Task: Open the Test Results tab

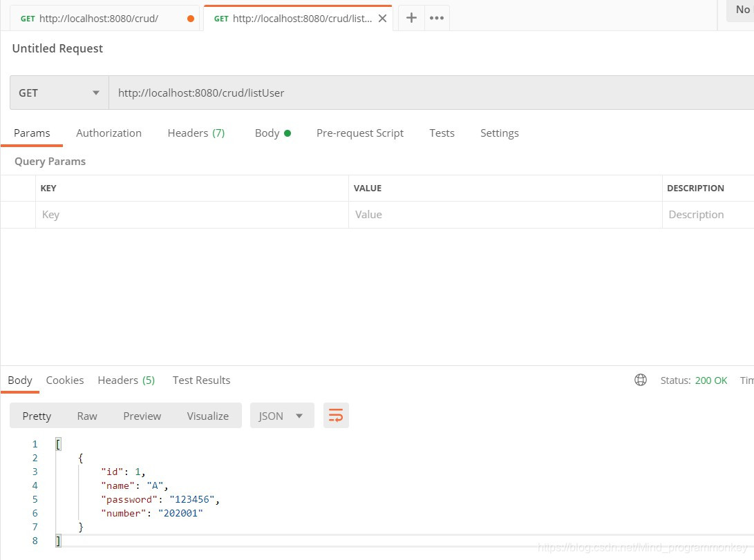Action: (201, 380)
